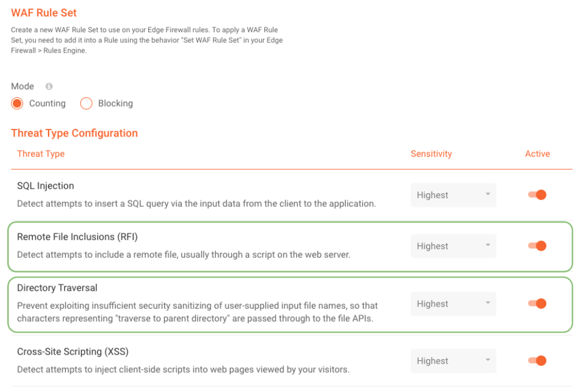
Task: Click the WAF Rule Set heading
Action: click(44, 13)
